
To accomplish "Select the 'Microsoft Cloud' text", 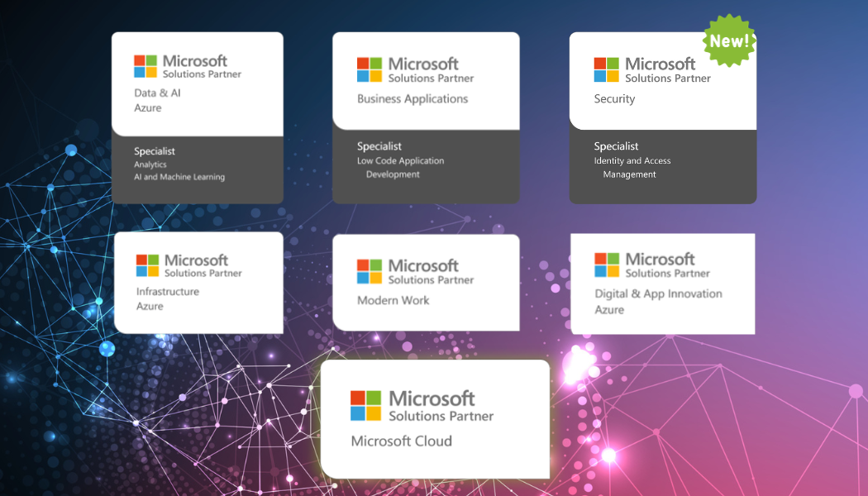I will (x=401, y=441).
